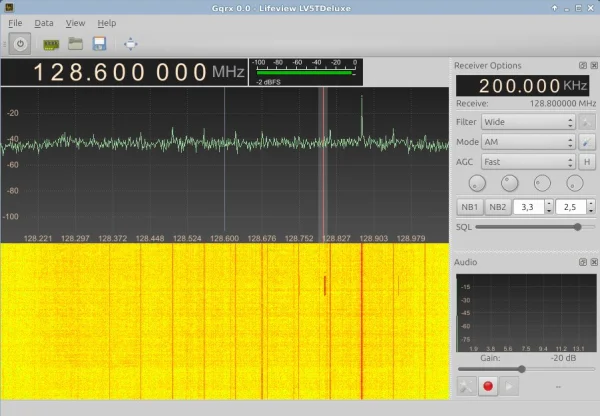The image size is (600, 416).
Task: Toggle the DSP power button
Action: (20, 44)
